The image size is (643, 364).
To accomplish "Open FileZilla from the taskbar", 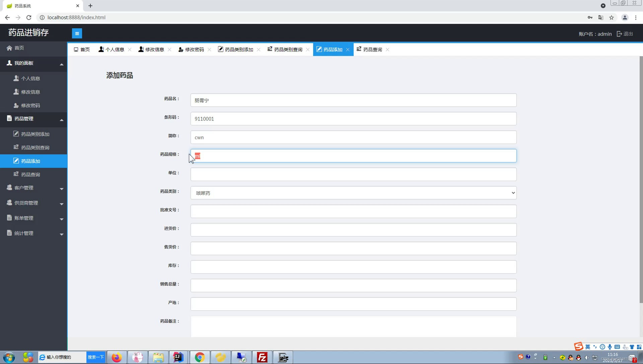I will [262, 357].
